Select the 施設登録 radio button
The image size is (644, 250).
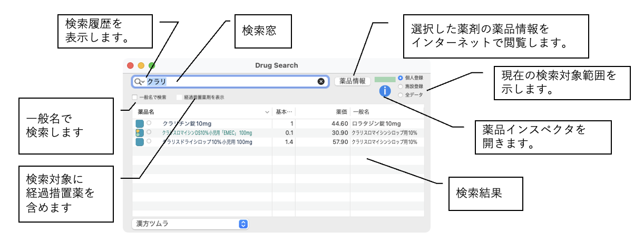[401, 86]
